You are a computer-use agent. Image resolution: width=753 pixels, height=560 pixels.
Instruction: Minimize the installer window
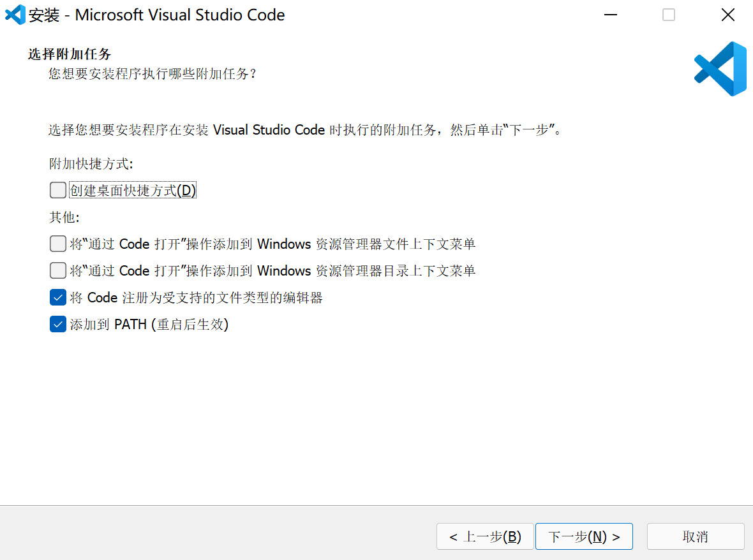610,15
